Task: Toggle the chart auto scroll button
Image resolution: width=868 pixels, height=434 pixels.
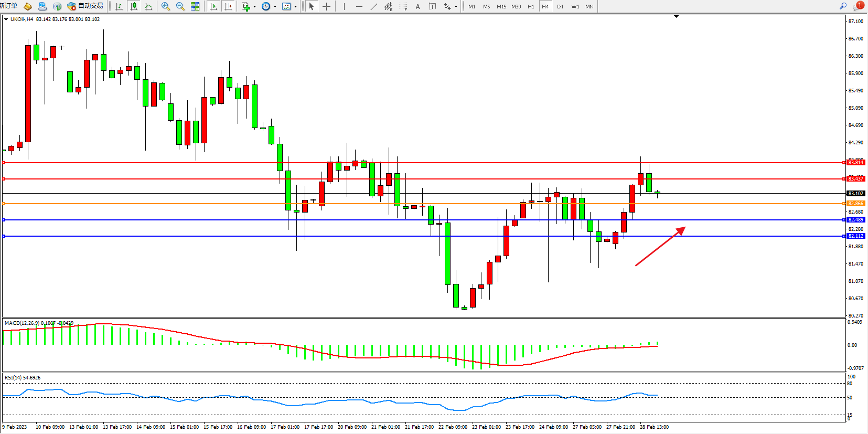Action: pos(213,6)
